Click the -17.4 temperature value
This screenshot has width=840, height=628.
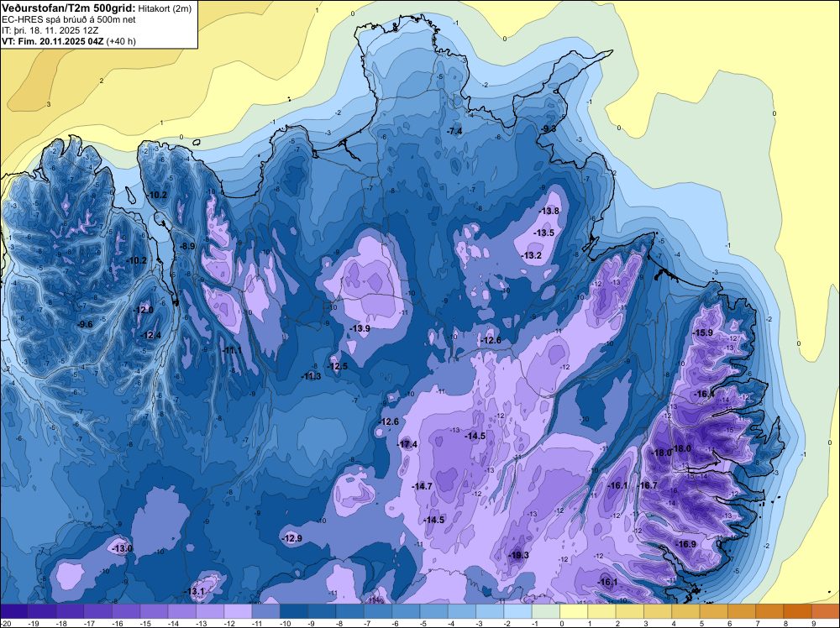[x=407, y=444]
